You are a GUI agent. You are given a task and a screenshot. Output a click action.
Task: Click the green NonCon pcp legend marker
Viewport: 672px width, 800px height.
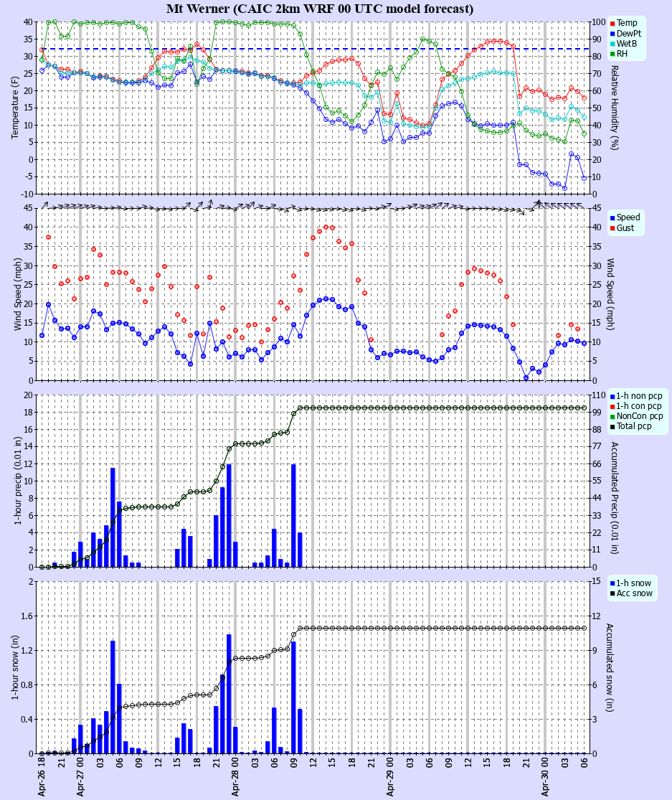click(x=611, y=415)
